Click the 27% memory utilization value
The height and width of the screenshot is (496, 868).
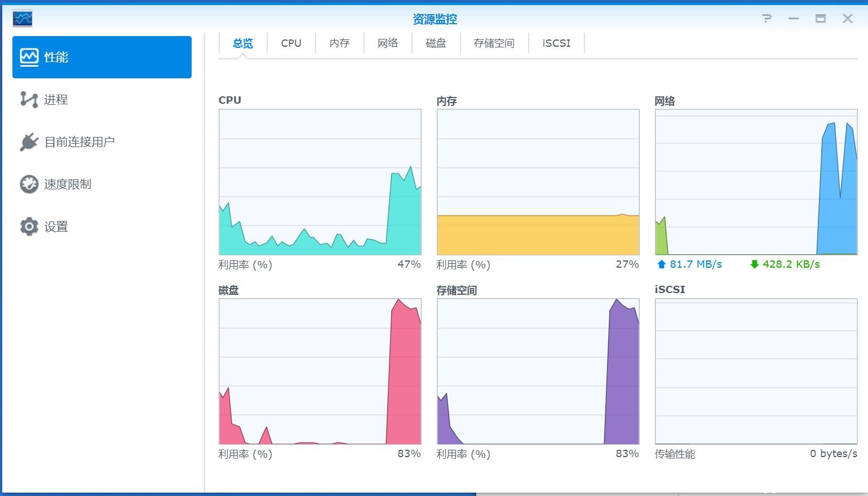point(627,264)
